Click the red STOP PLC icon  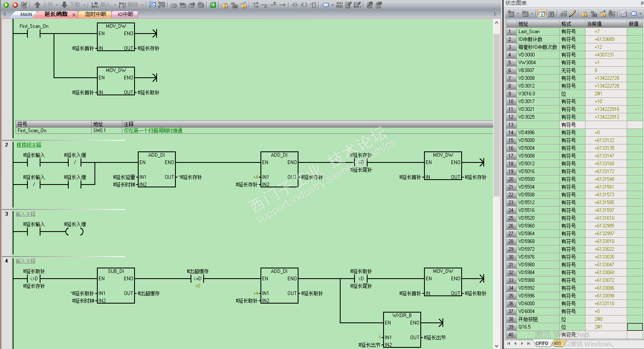(15, 5)
